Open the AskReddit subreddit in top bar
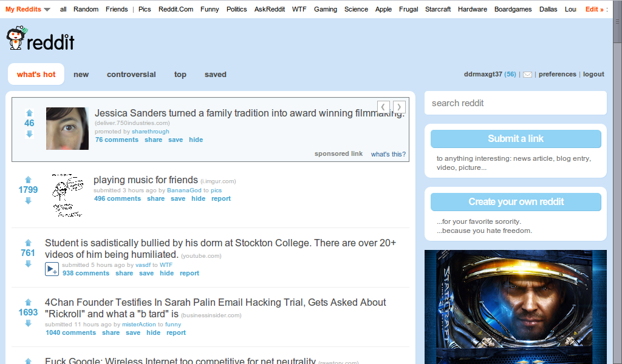 click(x=269, y=9)
